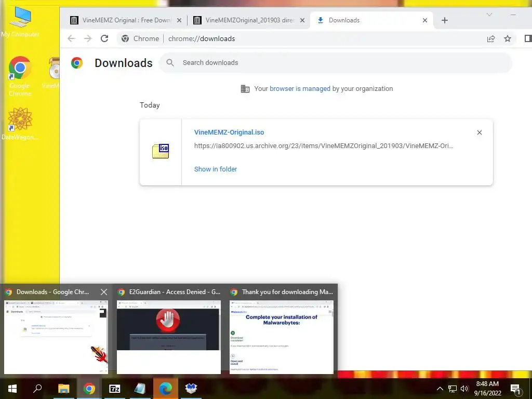Open 7-Zip from the taskbar
Viewport: 532px width, 399px height.
point(115,389)
